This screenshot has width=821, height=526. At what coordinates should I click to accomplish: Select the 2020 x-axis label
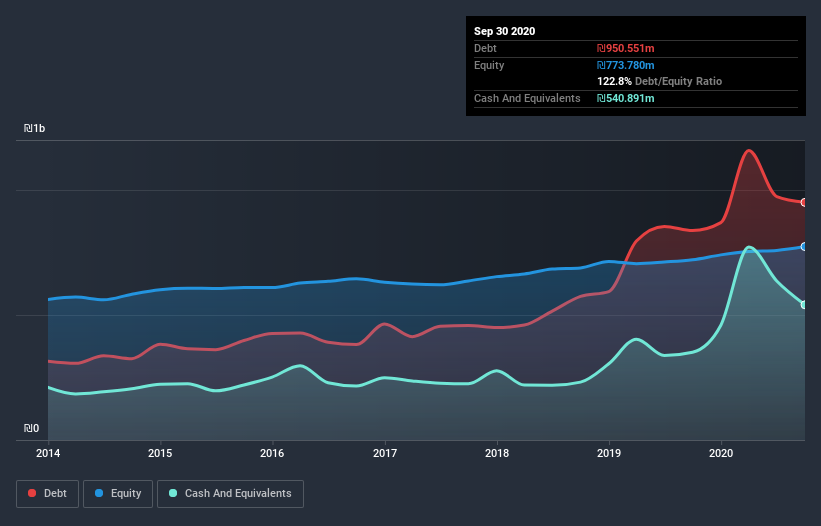tap(721, 453)
